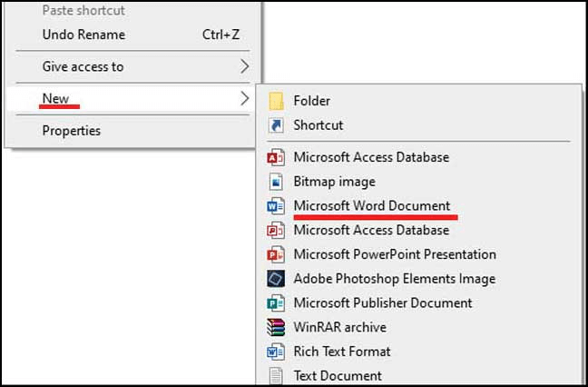Select Undo Rename from the context menu

pyautogui.click(x=133, y=35)
